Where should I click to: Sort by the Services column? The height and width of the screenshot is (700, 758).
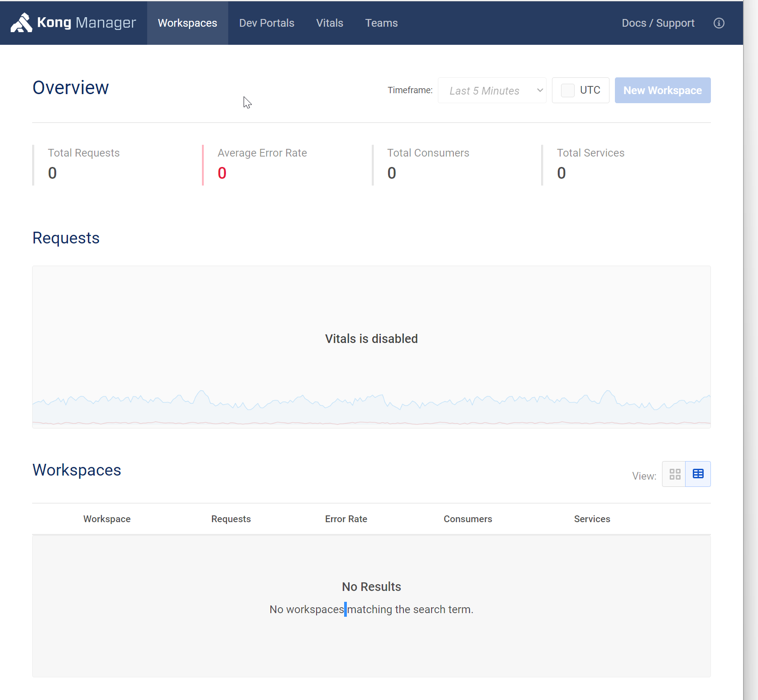tap(592, 519)
